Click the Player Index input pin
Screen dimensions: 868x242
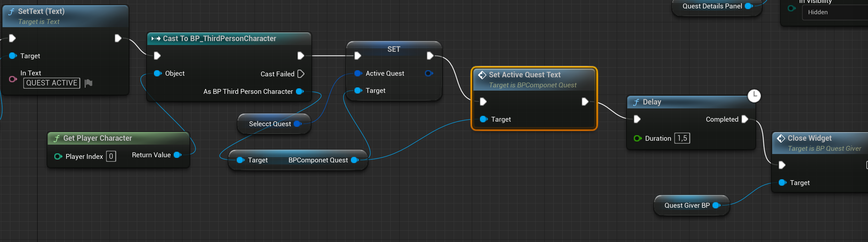[58, 156]
